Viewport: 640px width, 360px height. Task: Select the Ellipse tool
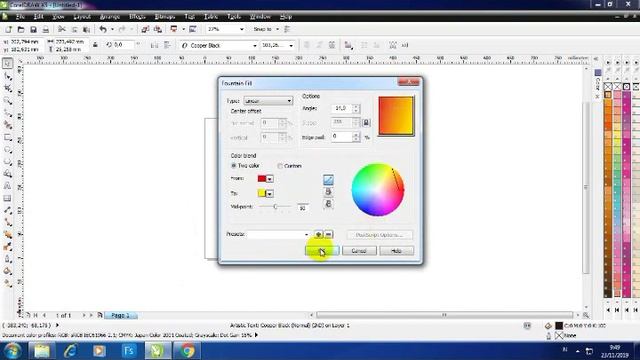coord(7,150)
